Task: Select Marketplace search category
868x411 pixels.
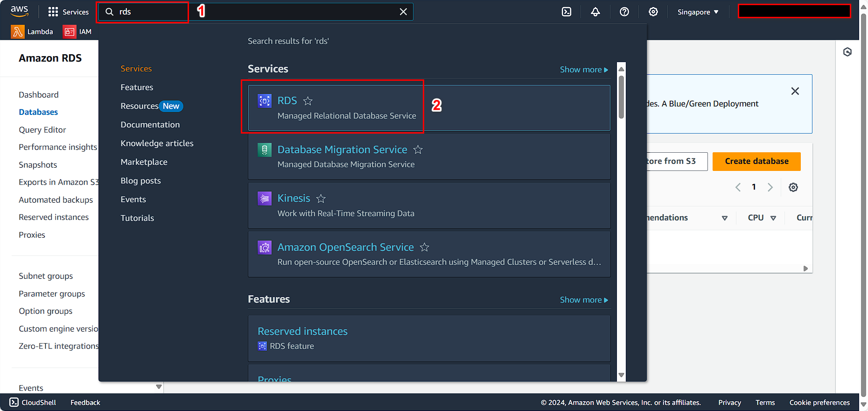Action: click(x=144, y=162)
